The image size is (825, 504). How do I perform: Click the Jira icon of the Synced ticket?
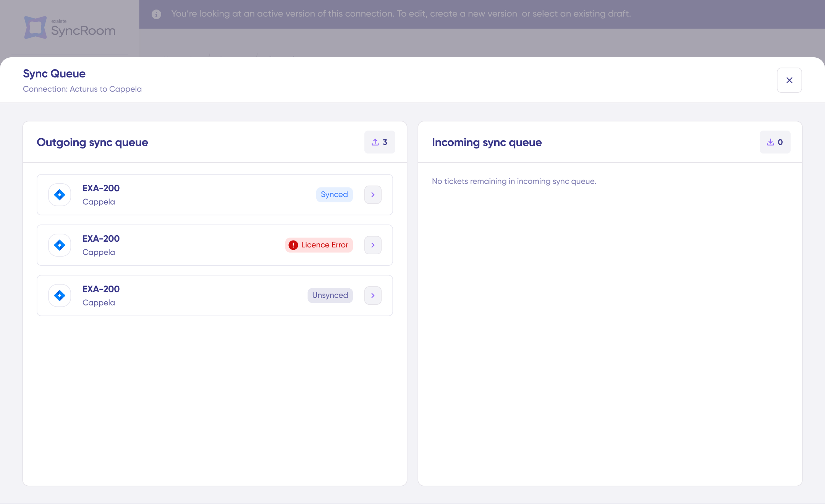[60, 195]
